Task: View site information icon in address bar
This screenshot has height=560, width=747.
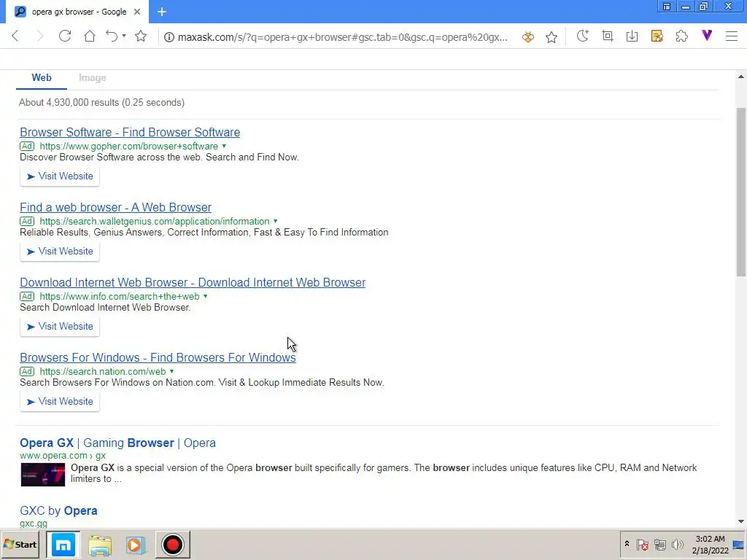Action: point(169,37)
